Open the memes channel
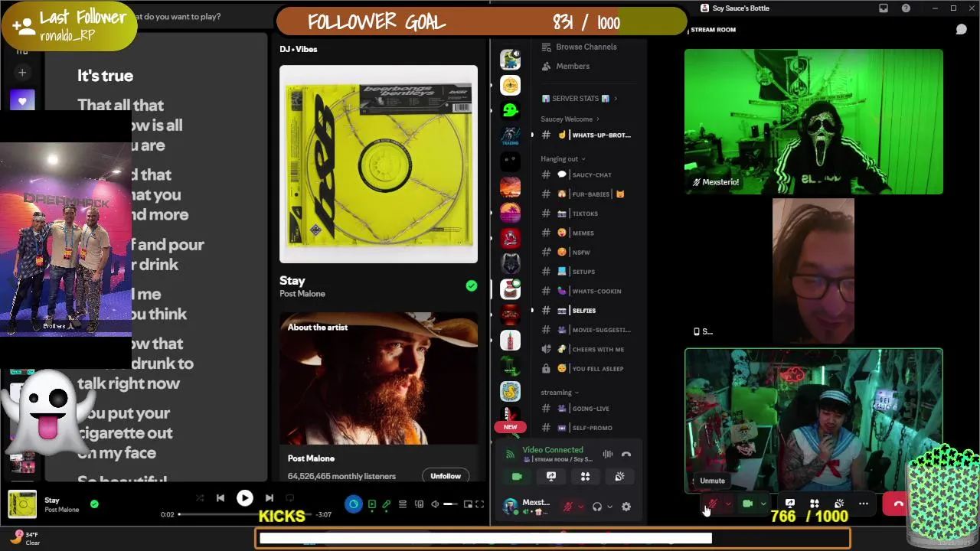Image resolution: width=980 pixels, height=551 pixels. click(x=588, y=233)
